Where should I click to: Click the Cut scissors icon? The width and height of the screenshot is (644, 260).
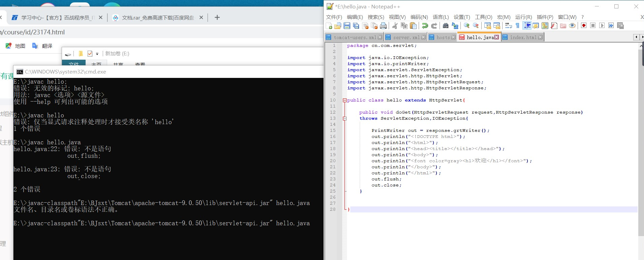pos(395,26)
